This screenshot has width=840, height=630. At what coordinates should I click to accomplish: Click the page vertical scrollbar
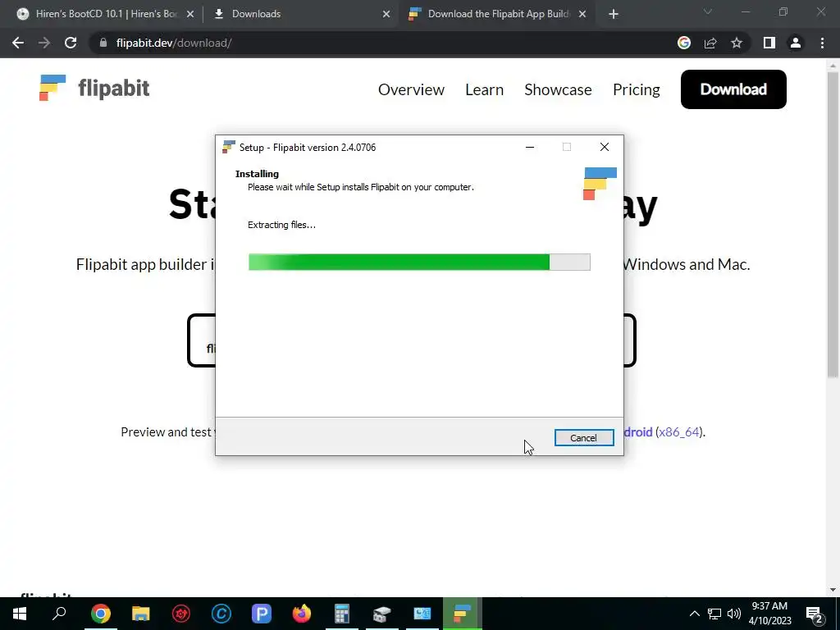pyautogui.click(x=833, y=225)
